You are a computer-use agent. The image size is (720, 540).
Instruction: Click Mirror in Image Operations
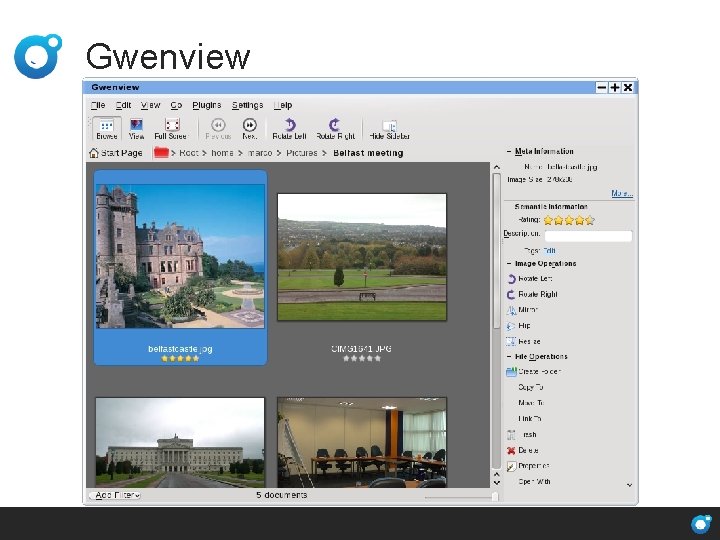tap(522, 310)
